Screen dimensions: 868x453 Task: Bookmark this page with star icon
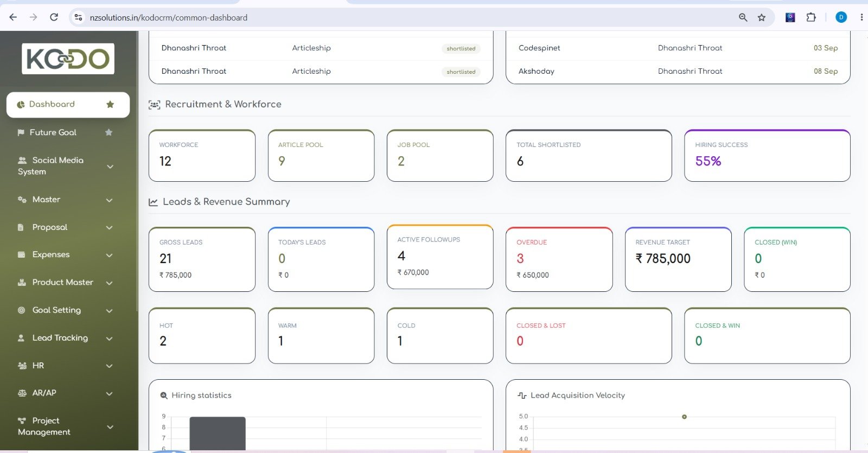point(762,17)
